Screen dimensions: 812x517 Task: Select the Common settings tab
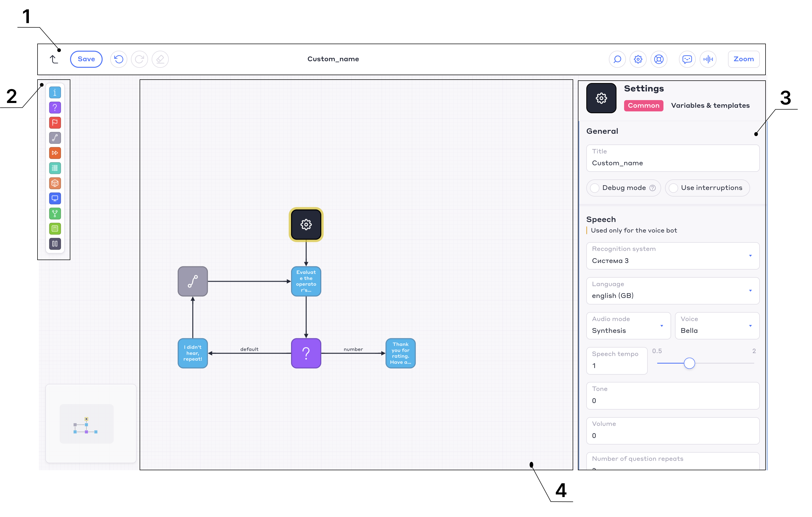(644, 106)
